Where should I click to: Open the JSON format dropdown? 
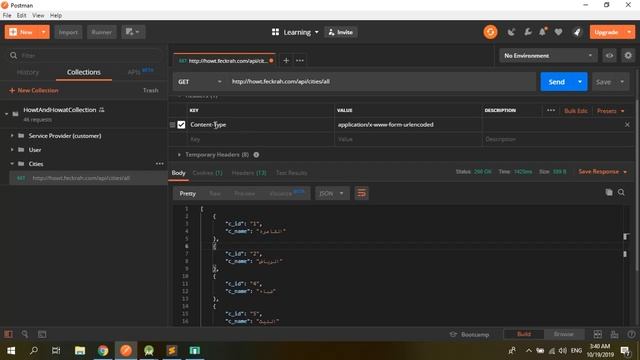(x=332, y=193)
